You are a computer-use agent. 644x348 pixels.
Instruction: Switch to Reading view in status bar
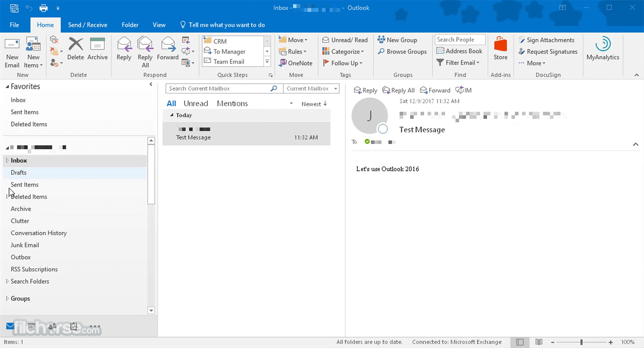click(539, 342)
